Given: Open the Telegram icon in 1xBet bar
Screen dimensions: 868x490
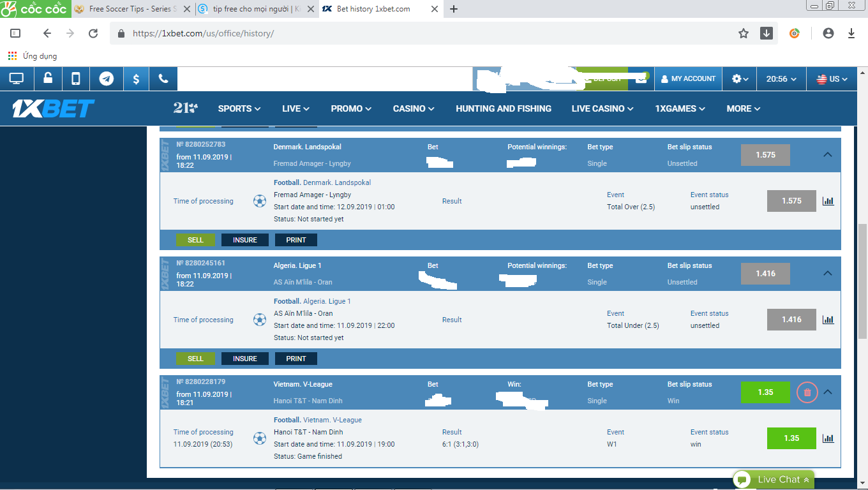Looking at the screenshot, I should (107, 78).
